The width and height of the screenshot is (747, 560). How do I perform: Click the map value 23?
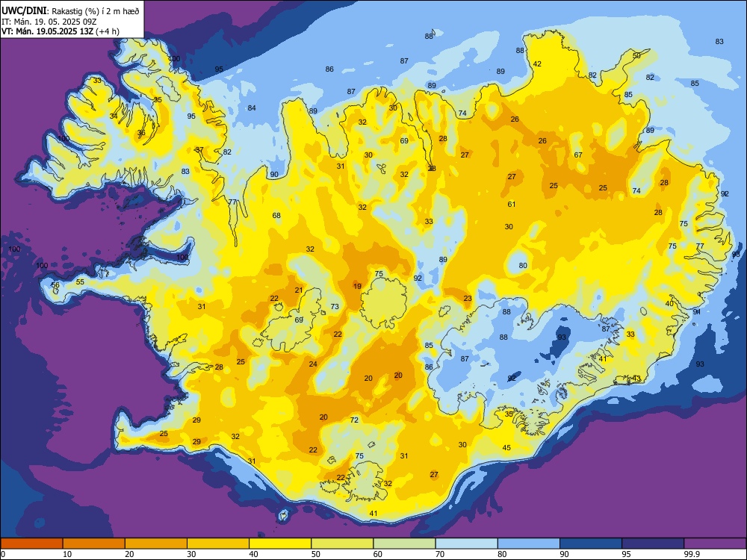[x=468, y=299]
